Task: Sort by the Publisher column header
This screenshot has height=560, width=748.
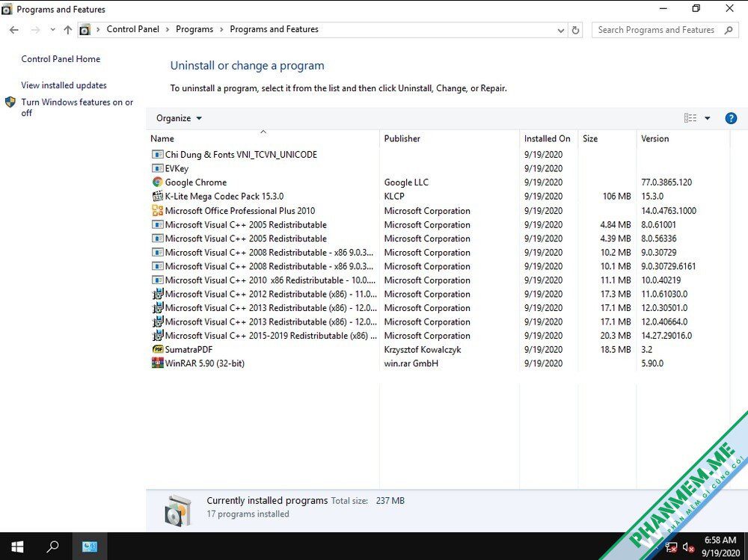Action: [x=450, y=138]
